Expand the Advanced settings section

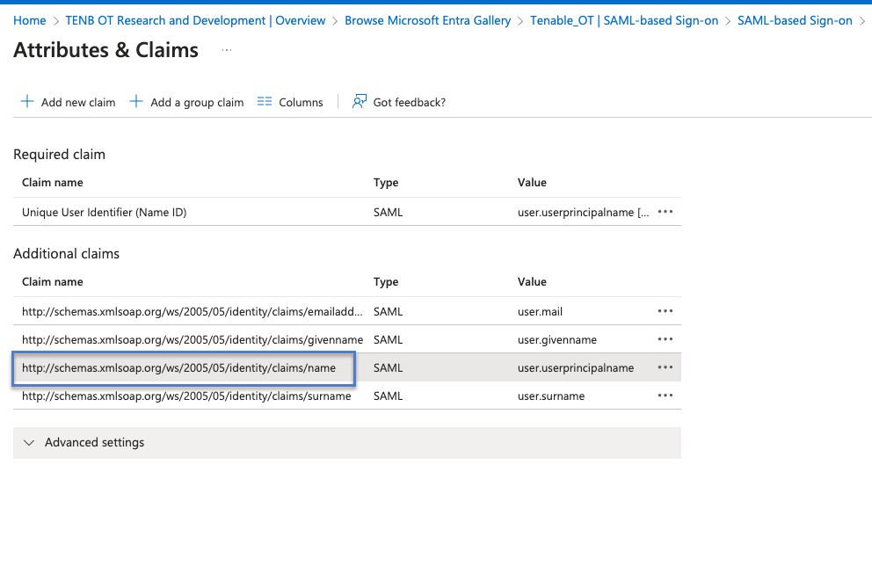pos(29,443)
